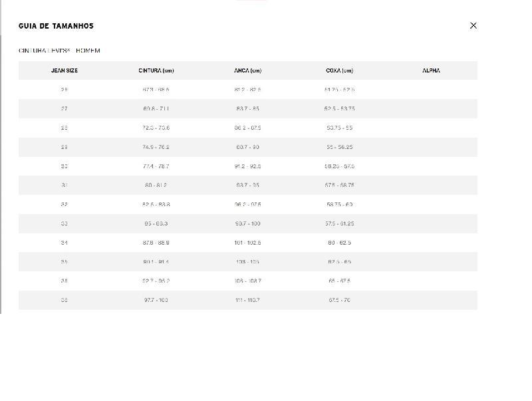The image size is (532, 401).
Task: Click the JEAN SIZE column header
Action: tap(65, 70)
